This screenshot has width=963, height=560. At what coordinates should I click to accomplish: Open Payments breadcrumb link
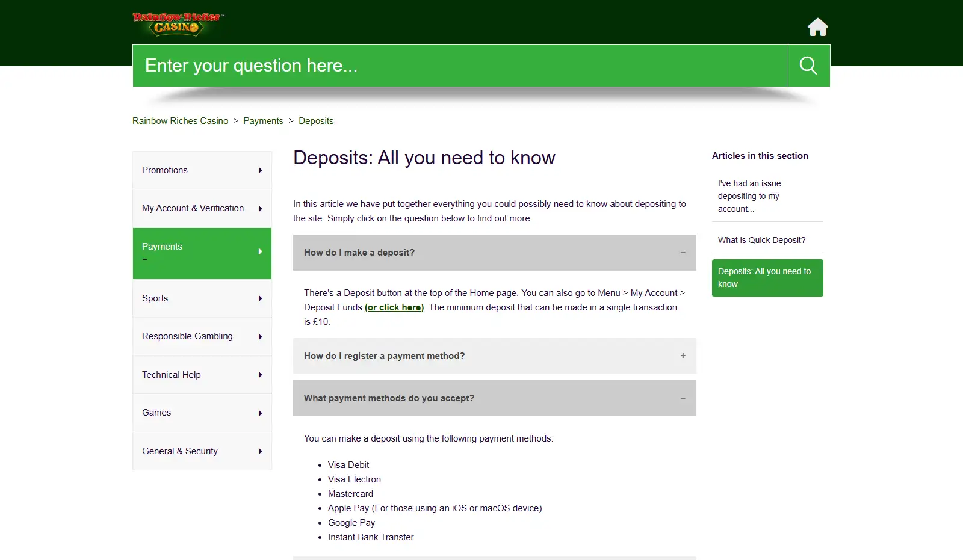point(263,121)
